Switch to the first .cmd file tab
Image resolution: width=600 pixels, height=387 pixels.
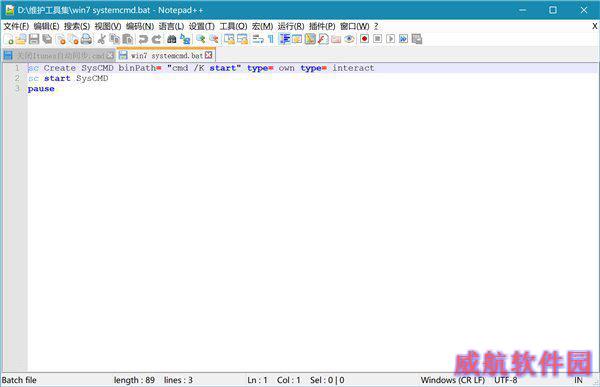click(x=59, y=56)
